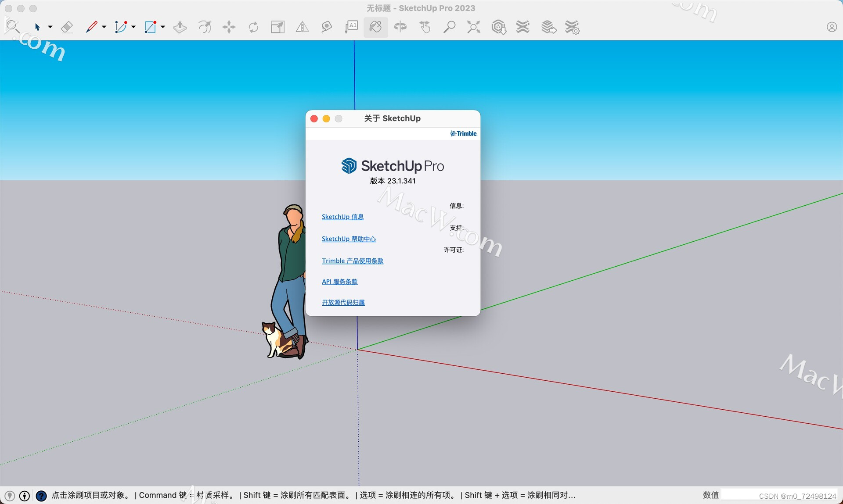
Task: Expand the Line tool dropdown arrow
Action: 104,27
